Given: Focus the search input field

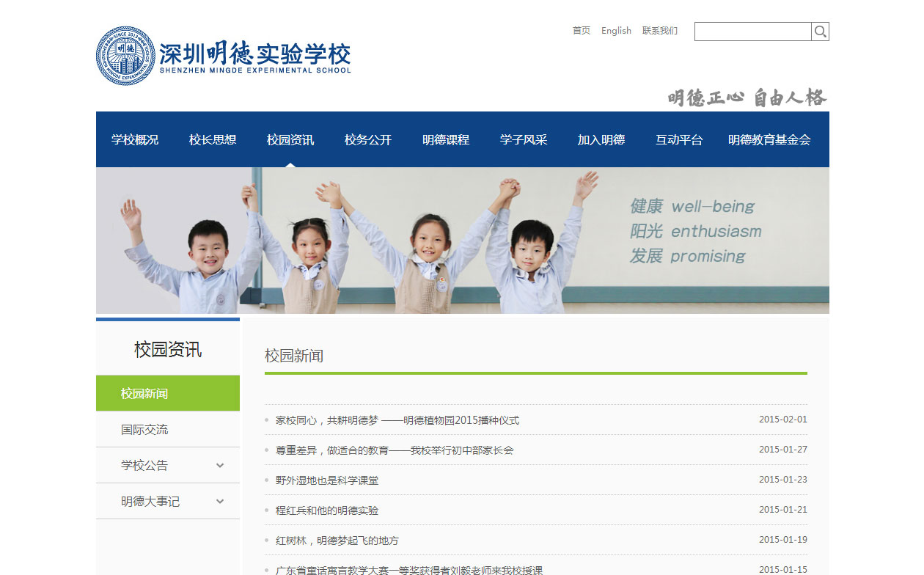Looking at the screenshot, I should (753, 32).
